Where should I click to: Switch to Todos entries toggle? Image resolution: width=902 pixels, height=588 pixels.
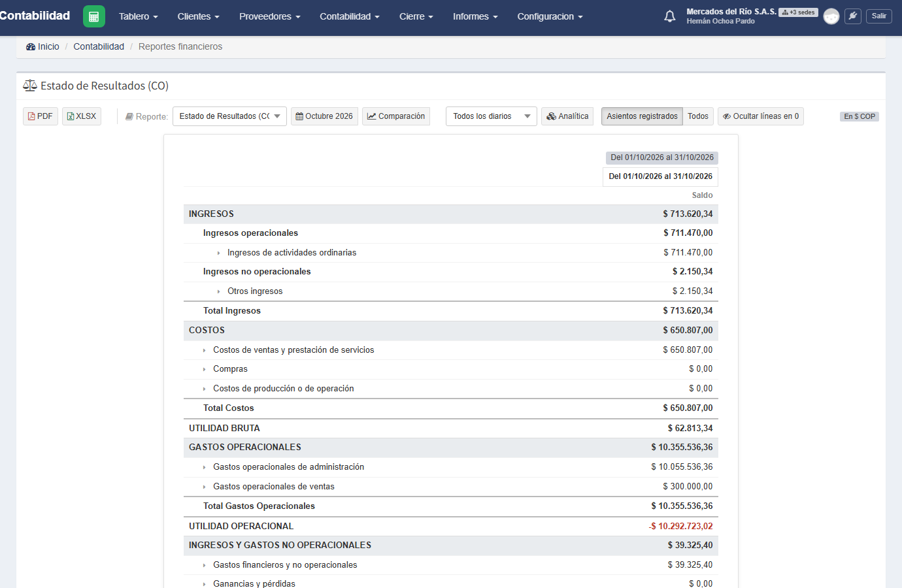click(x=698, y=116)
